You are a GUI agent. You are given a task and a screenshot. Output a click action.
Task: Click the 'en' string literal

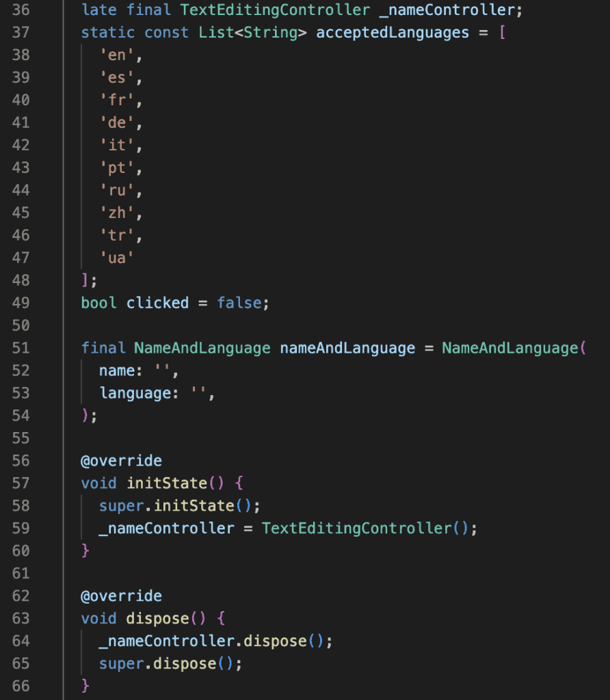pos(116,55)
